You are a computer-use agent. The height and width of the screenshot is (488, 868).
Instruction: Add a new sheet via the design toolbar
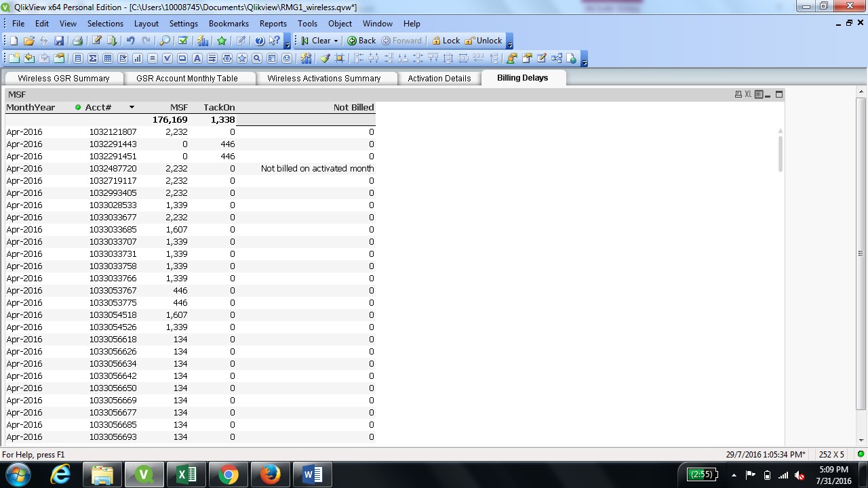14,58
